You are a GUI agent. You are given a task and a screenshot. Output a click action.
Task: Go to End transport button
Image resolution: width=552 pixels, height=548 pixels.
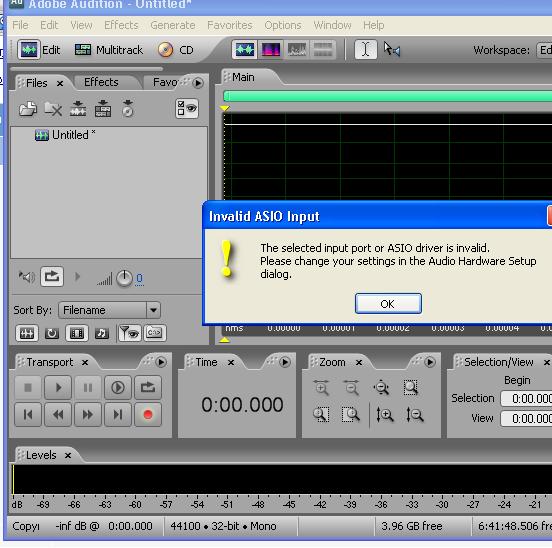coord(118,415)
